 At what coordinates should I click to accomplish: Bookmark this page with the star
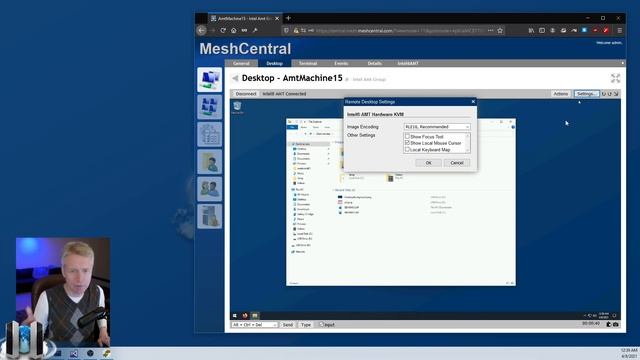[500, 30]
